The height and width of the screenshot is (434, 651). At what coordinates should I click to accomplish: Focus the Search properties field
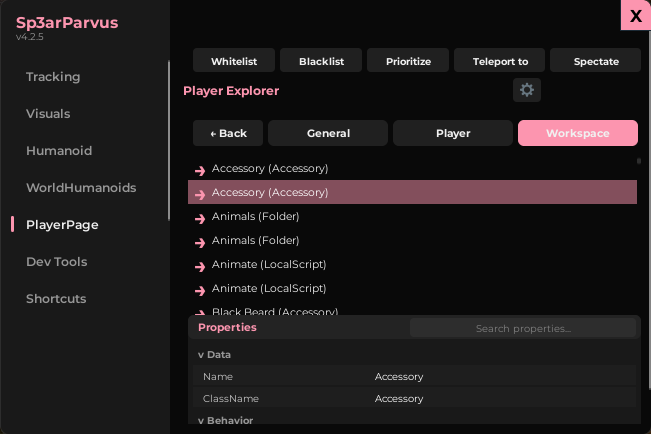(523, 328)
